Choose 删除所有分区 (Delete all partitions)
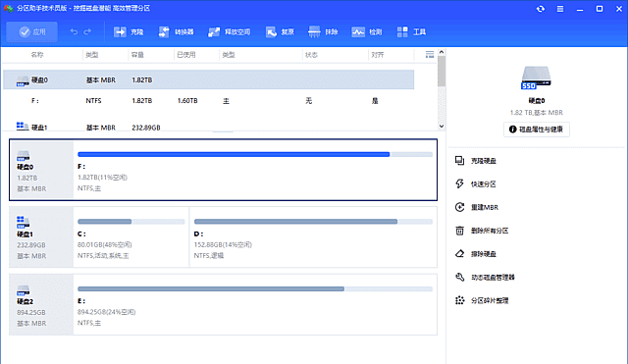 tap(482, 231)
